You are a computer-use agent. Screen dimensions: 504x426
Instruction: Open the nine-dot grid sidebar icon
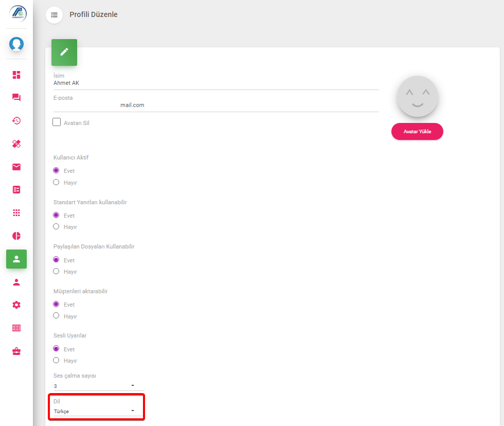point(16,212)
